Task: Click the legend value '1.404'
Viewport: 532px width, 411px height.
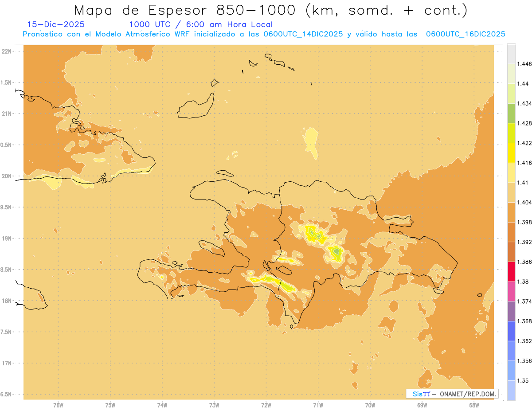Action: 524,202
